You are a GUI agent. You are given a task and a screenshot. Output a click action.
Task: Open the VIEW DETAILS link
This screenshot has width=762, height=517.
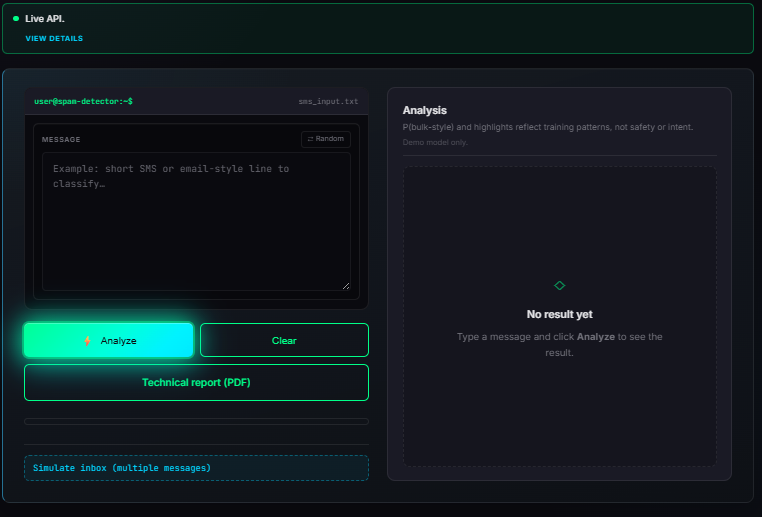pyautogui.click(x=54, y=38)
